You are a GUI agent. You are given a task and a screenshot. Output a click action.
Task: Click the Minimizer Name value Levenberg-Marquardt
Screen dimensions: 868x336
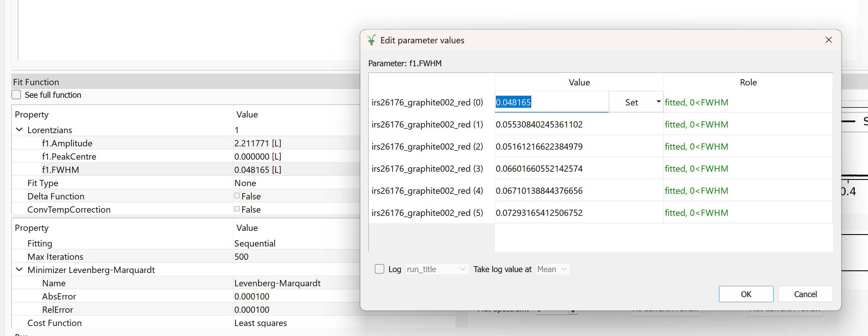pos(277,283)
